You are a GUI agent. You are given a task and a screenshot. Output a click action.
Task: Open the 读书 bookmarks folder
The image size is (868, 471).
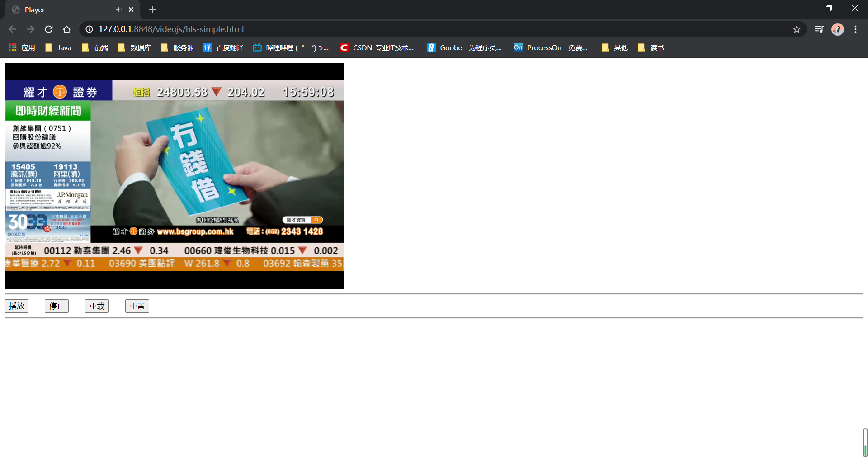[651, 47]
